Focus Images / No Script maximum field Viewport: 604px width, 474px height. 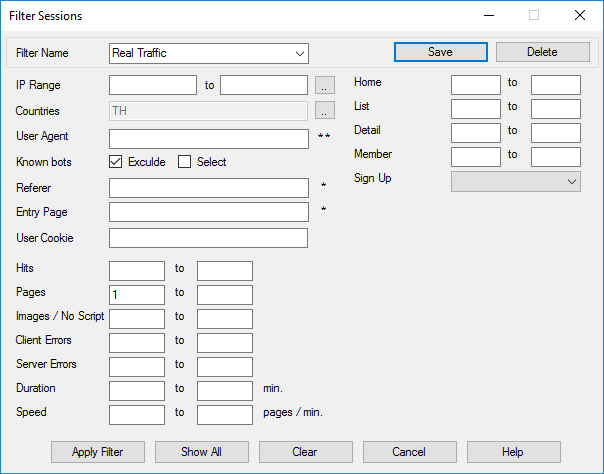pyautogui.click(x=225, y=319)
